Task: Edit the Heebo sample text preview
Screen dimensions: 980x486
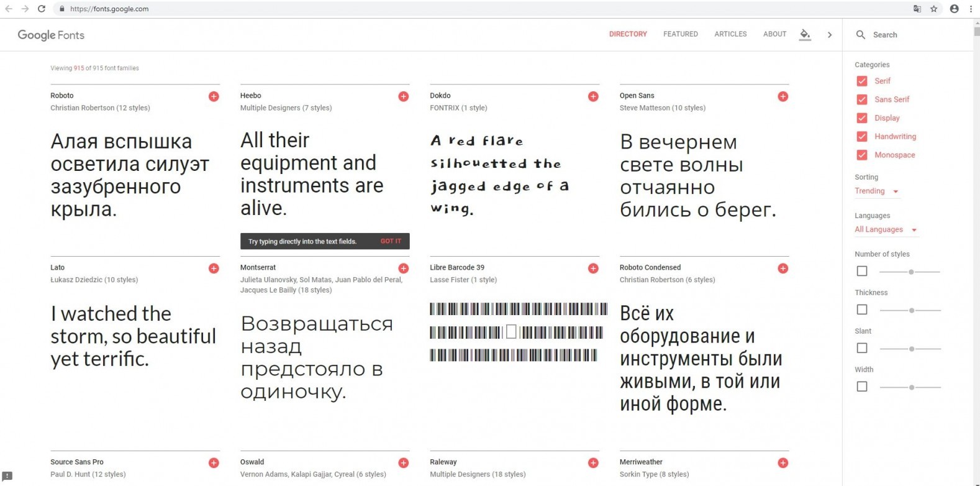Action: [312, 174]
